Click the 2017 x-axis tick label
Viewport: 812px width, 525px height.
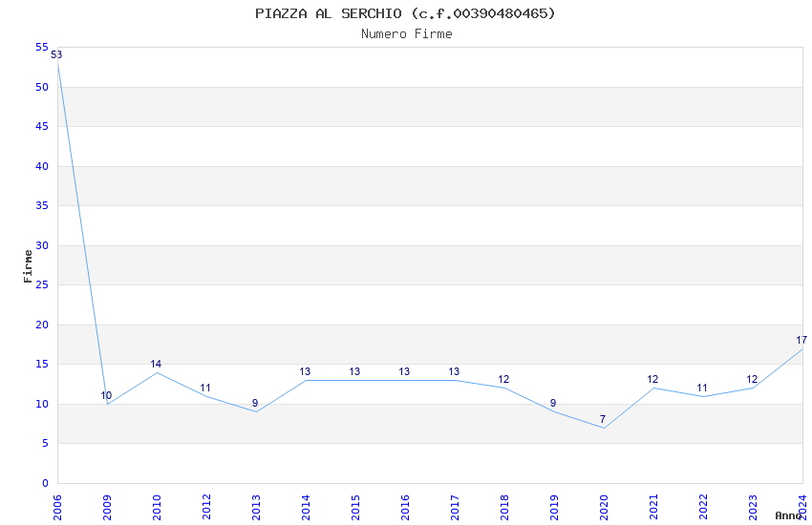[x=455, y=503]
